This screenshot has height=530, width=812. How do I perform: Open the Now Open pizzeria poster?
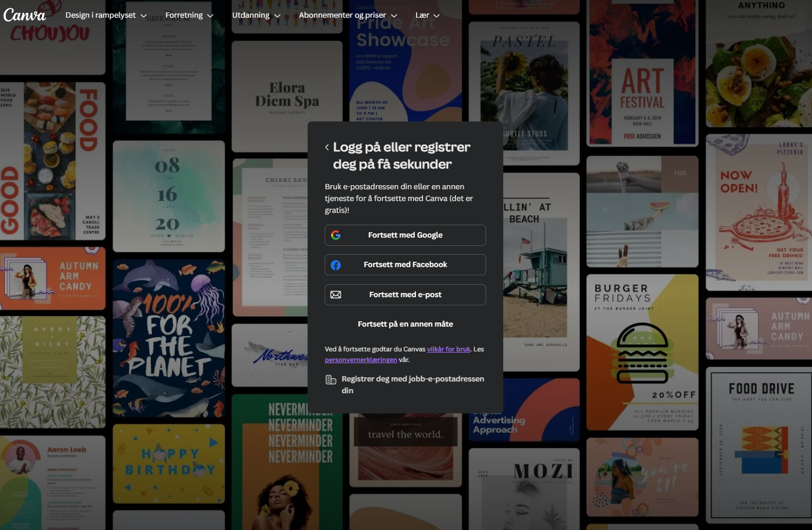pos(760,212)
